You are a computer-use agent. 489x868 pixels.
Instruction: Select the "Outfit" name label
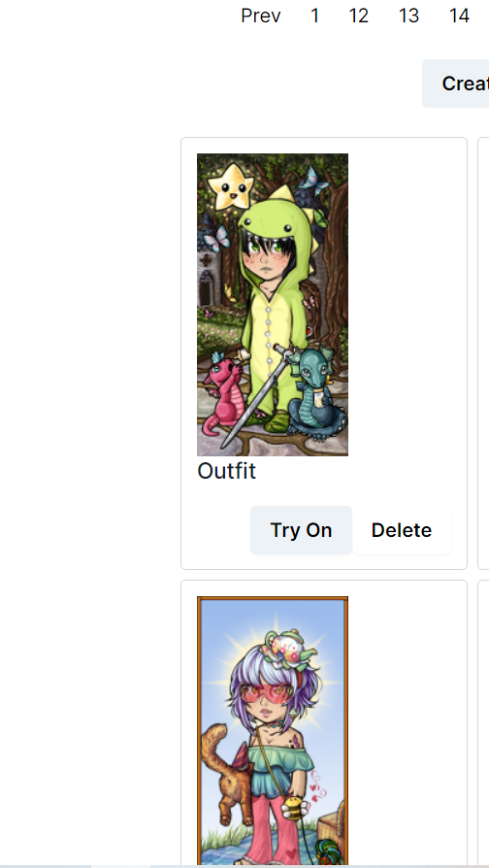227,471
